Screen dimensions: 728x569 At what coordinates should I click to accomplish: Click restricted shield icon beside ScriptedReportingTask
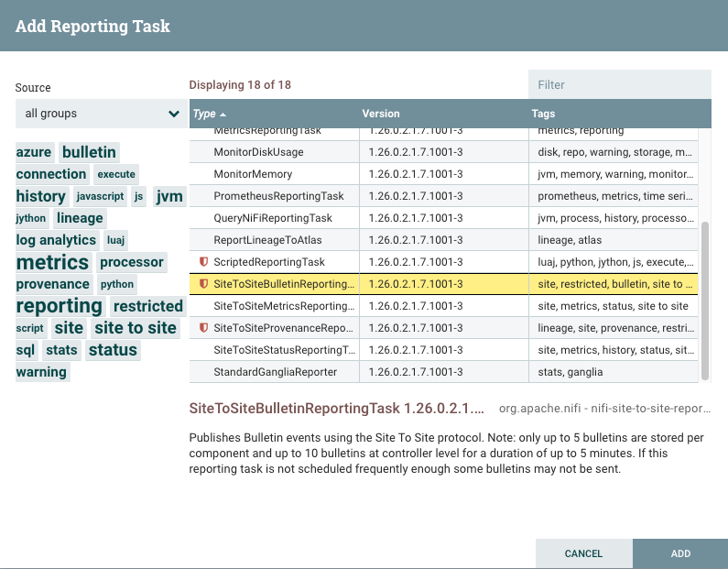[203, 262]
